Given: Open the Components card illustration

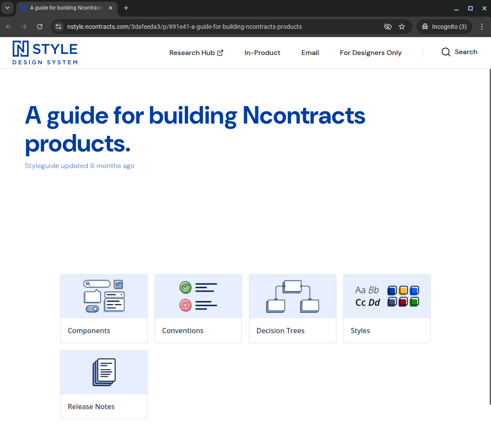Looking at the screenshot, I should [x=104, y=296].
